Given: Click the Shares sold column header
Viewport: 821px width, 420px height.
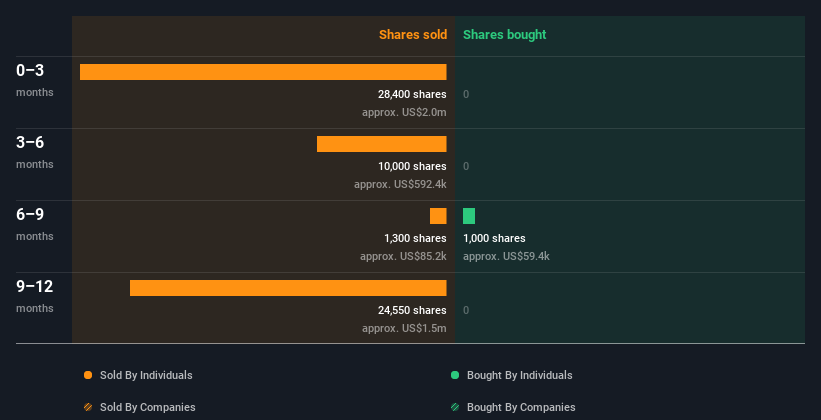Looking at the screenshot, I should pos(413,35).
